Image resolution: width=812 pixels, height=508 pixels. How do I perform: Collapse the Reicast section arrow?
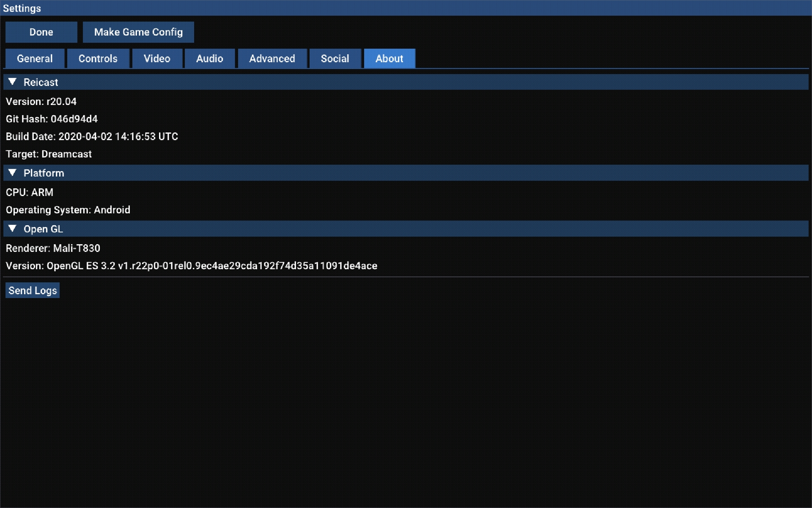coord(12,82)
